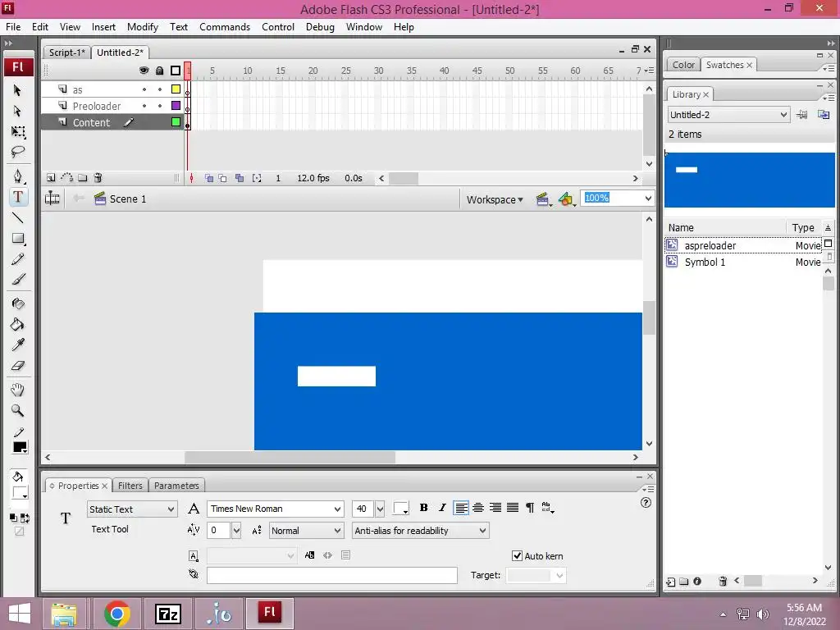Open the Modify menu
This screenshot has width=840, height=630.
pos(143,27)
